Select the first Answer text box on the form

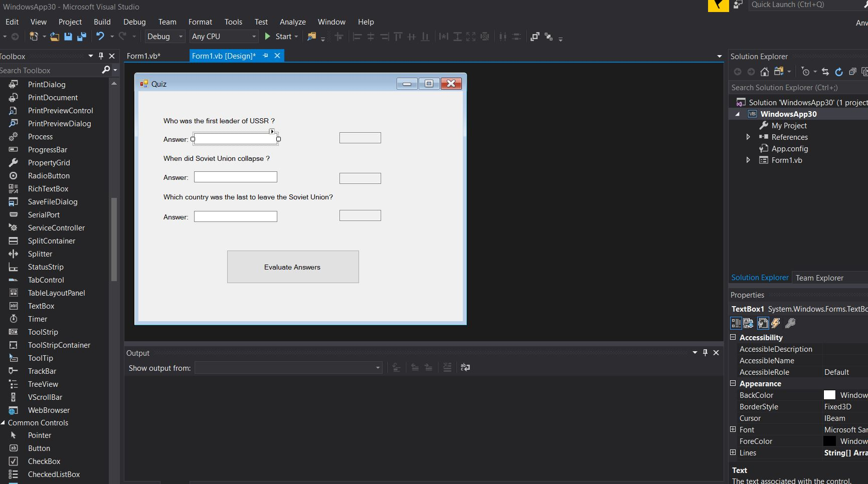235,138
